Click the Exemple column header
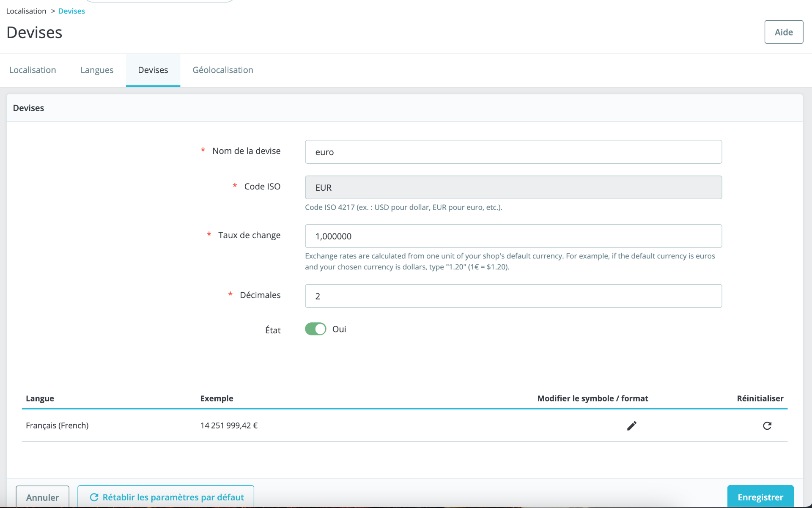 pos(217,398)
